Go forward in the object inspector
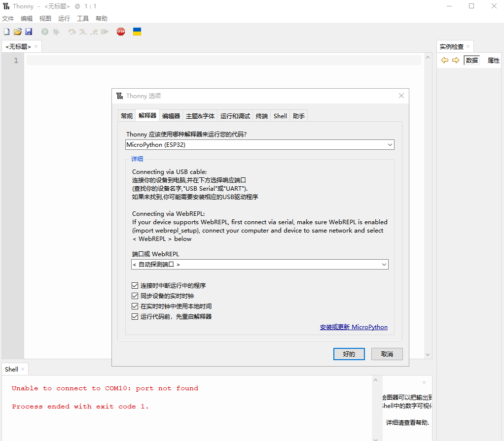504x441 pixels. point(456,60)
